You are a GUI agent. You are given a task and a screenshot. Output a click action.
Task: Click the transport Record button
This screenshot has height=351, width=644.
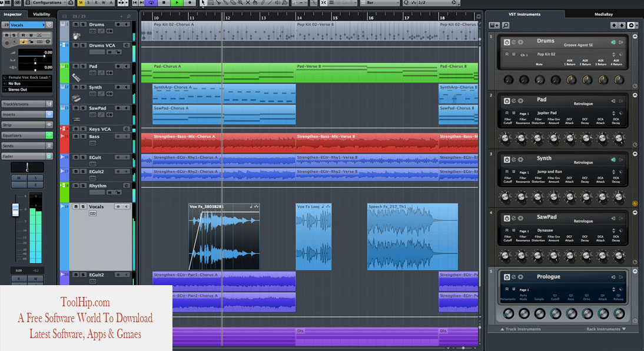(x=190, y=2)
